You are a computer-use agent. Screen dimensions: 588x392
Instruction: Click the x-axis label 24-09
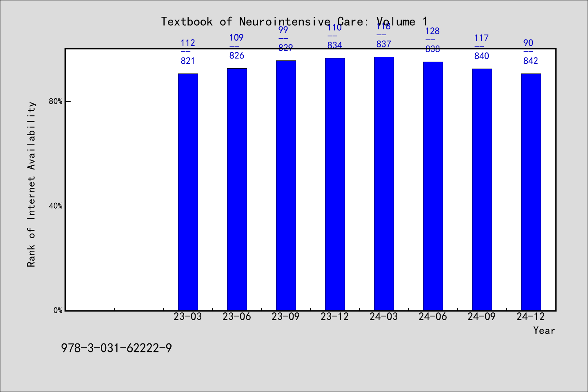click(x=482, y=316)
